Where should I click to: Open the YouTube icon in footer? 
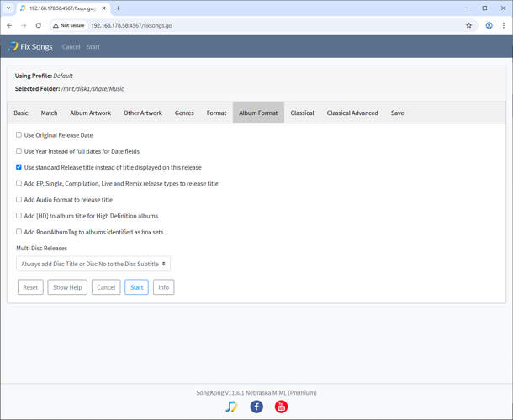[x=281, y=407]
